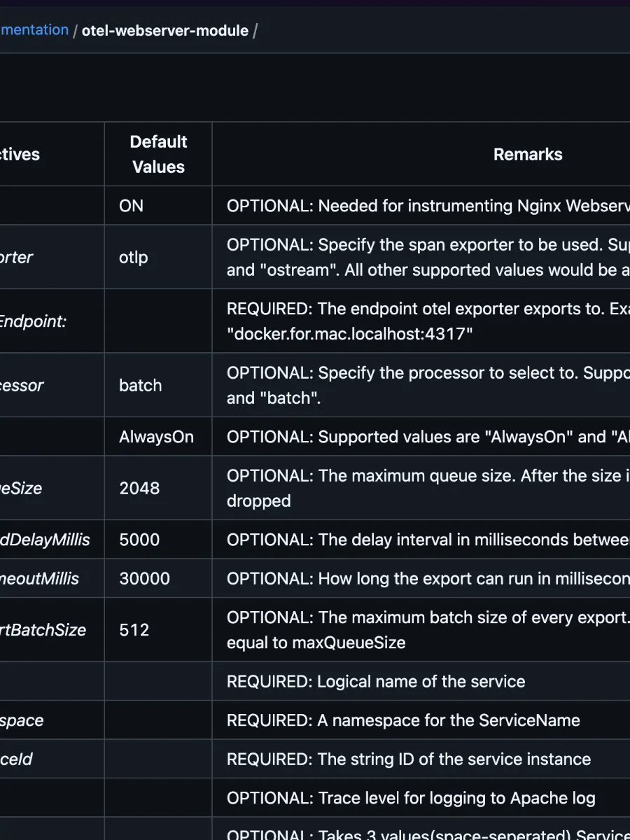Click the remark about namespace for the ServiceName
This screenshot has height=840, width=630.
pyautogui.click(x=403, y=720)
